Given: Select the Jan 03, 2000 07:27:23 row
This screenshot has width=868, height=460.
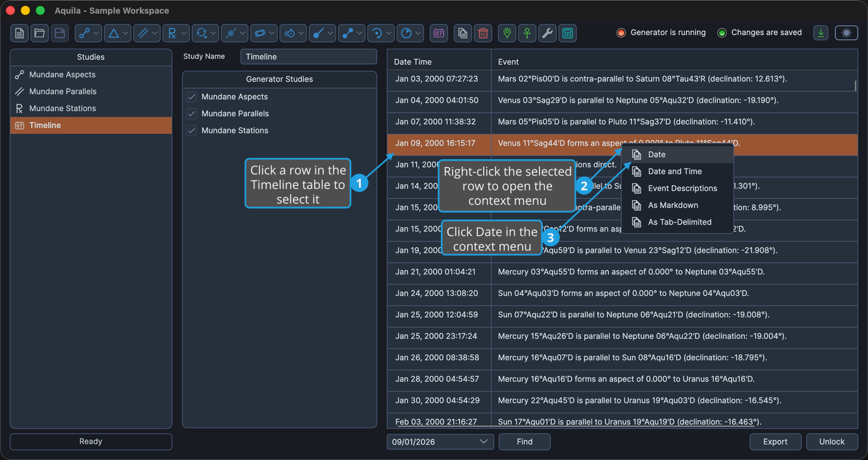Looking at the screenshot, I should tap(622, 79).
